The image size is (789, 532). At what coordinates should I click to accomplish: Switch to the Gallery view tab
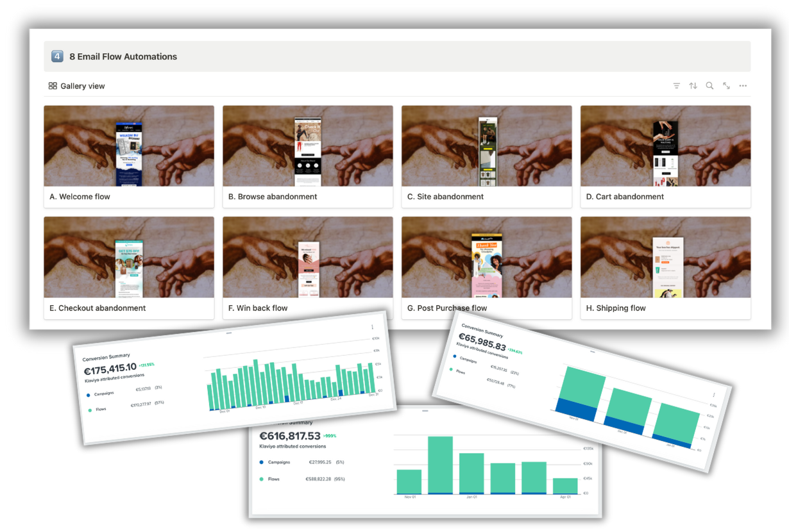click(77, 86)
